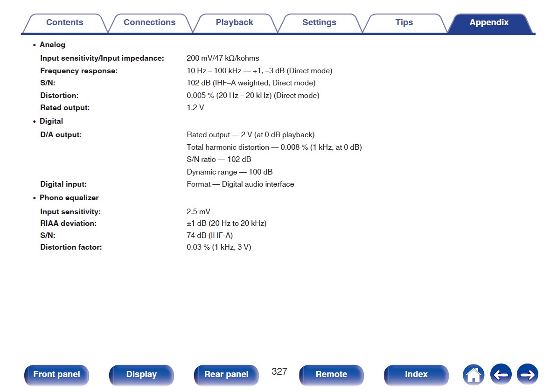Click the 'D/A output:' label

pyautogui.click(x=61, y=135)
